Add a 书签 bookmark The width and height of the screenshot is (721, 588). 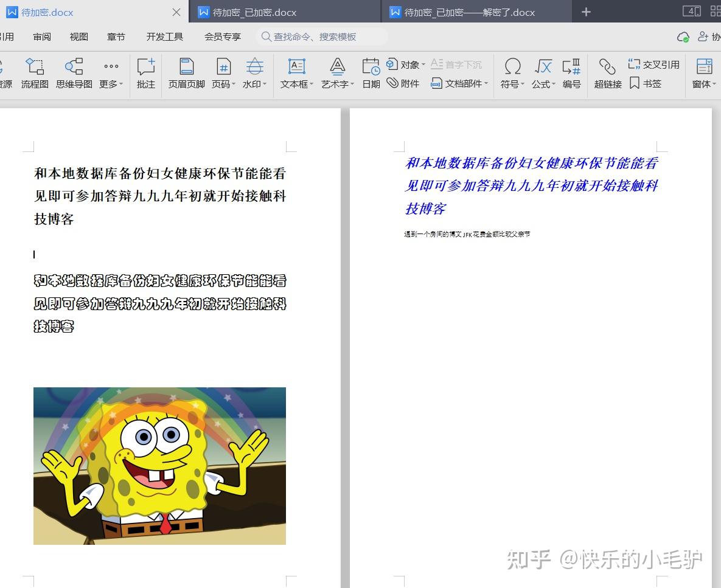tap(646, 83)
